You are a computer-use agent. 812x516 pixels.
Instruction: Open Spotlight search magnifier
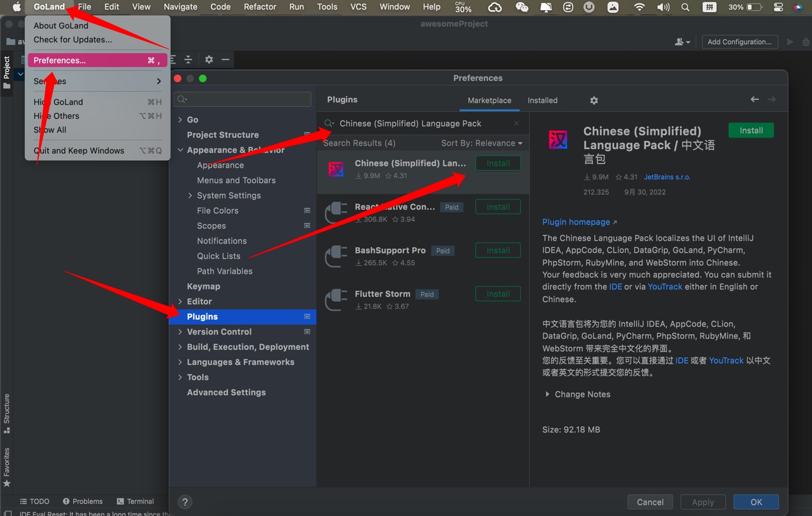tap(686, 7)
